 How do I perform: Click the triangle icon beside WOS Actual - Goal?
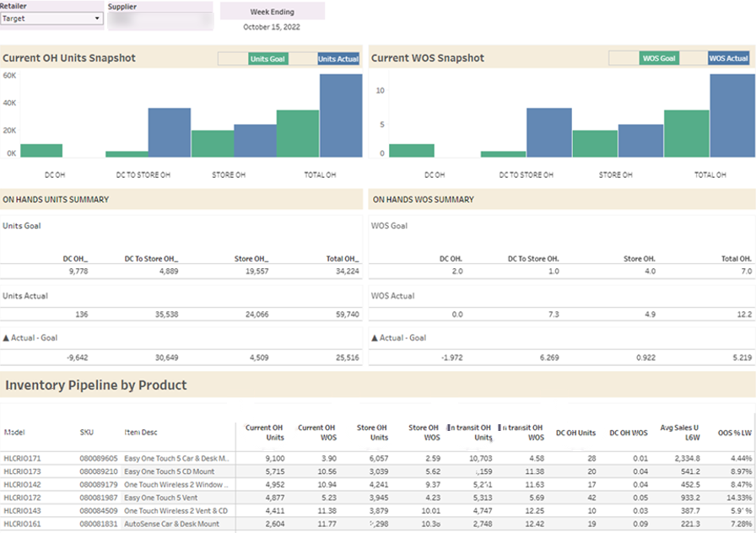[374, 338]
